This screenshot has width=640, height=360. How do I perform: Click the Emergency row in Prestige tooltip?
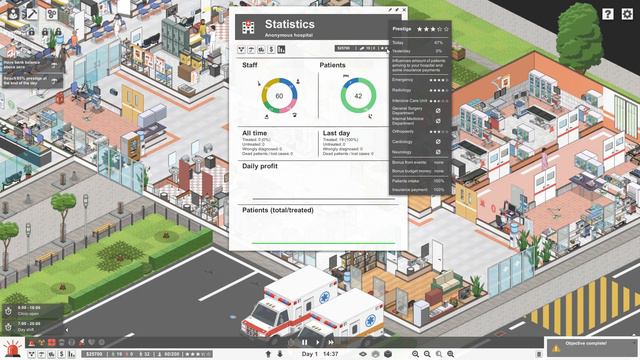click(420, 80)
